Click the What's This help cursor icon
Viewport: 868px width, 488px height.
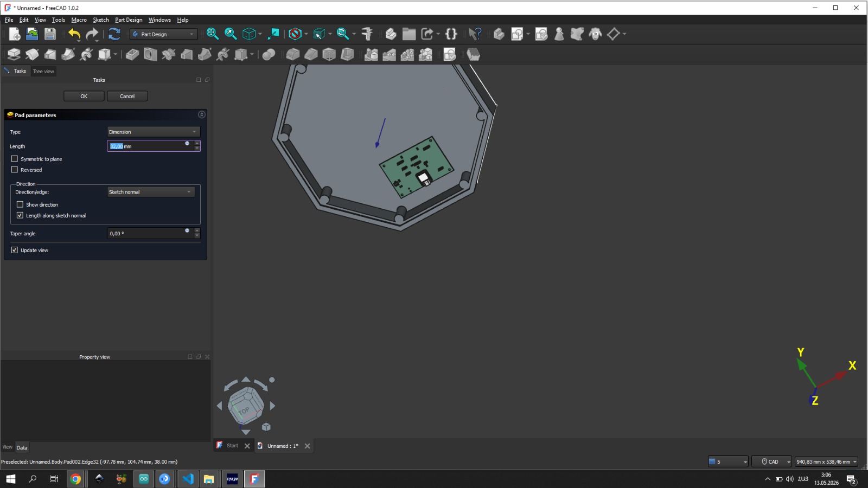pos(475,34)
